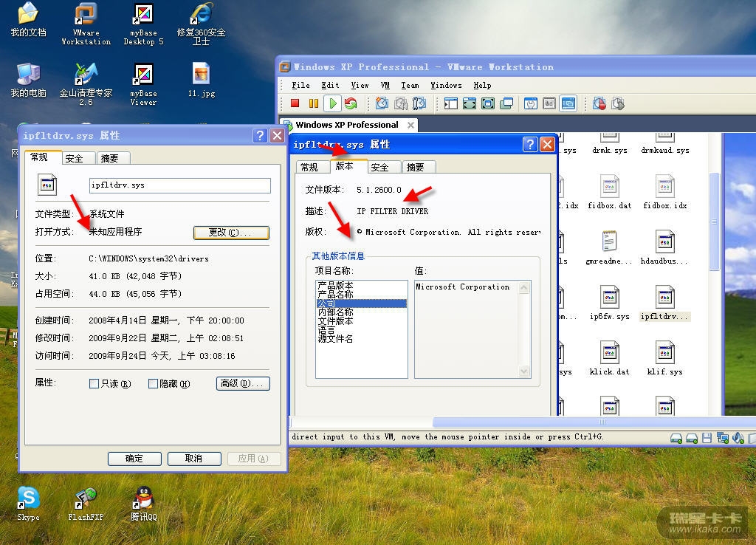This screenshot has height=545, width=756.
Task: Click the 高级 advanced attributes button
Action: 243,383
